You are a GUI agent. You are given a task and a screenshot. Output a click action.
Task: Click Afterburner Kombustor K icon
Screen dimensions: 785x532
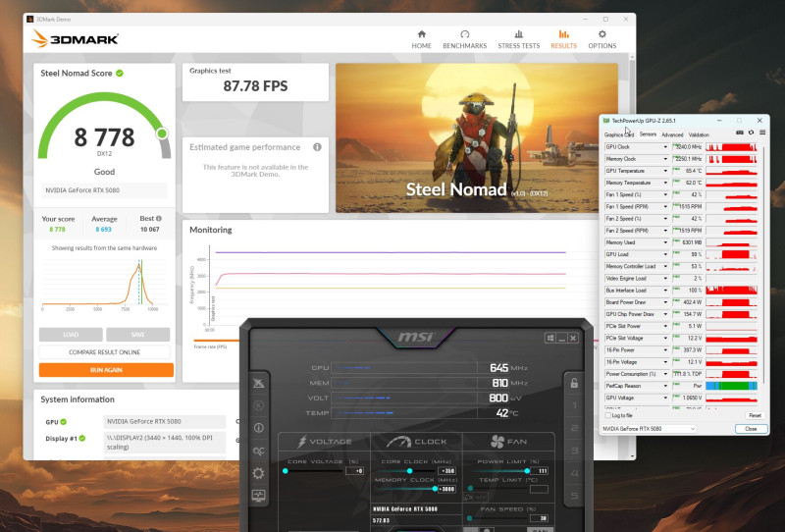tap(258, 405)
